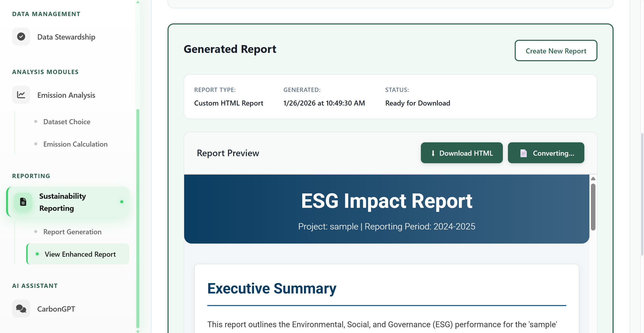Click the Download HTML button

pyautogui.click(x=462, y=153)
